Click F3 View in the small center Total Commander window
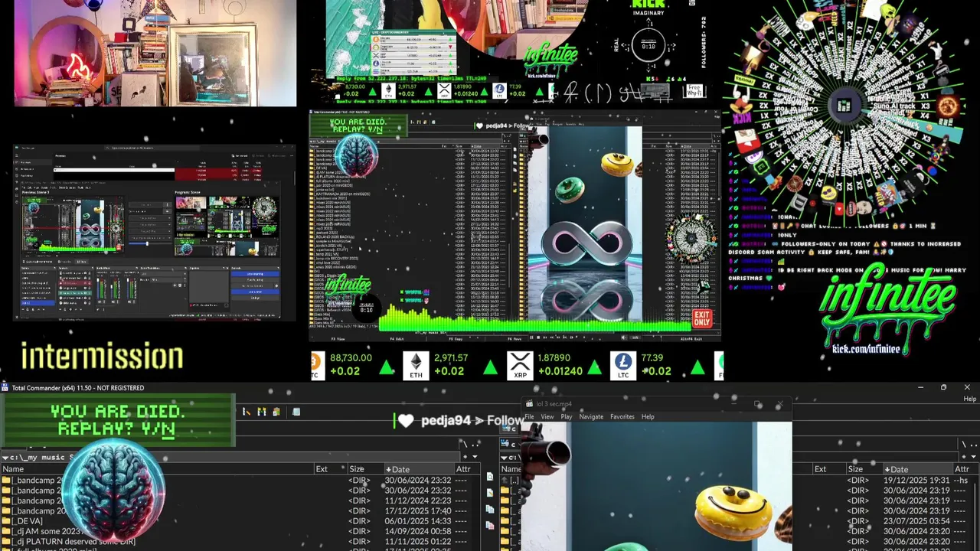 [338, 337]
